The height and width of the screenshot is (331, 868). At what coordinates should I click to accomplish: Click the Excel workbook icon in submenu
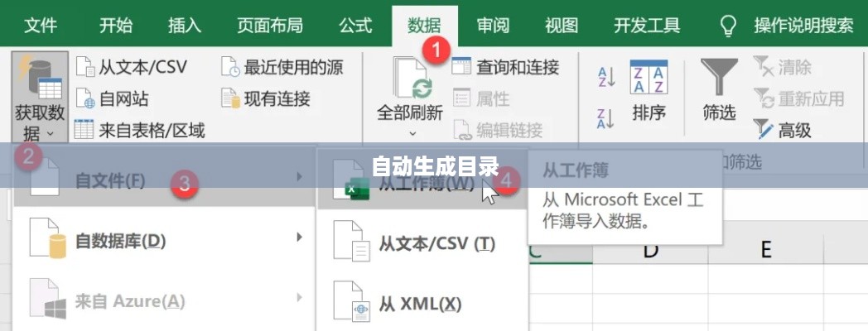(350, 179)
